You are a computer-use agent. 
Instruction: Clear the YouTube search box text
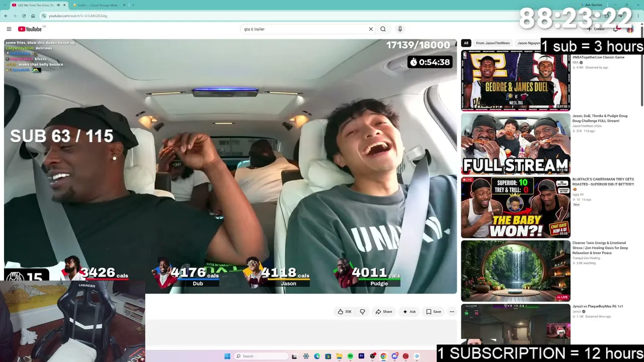(371, 29)
